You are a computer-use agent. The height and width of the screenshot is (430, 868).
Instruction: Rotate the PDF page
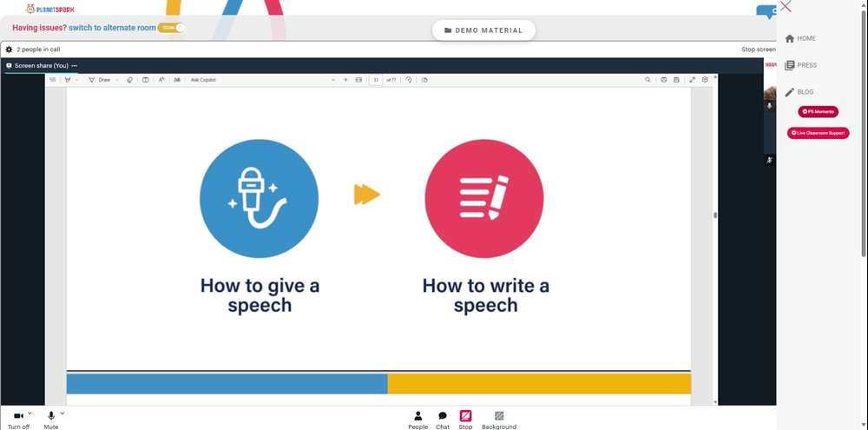409,80
